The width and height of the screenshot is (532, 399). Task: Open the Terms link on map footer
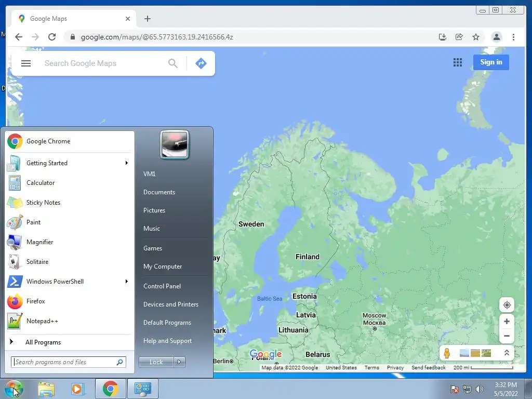372,368
